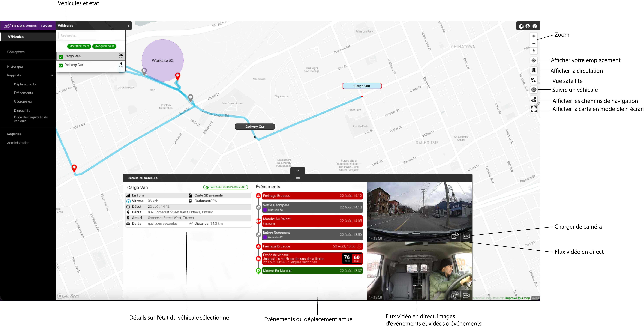Click the TELUS Affaires logo

20,26
